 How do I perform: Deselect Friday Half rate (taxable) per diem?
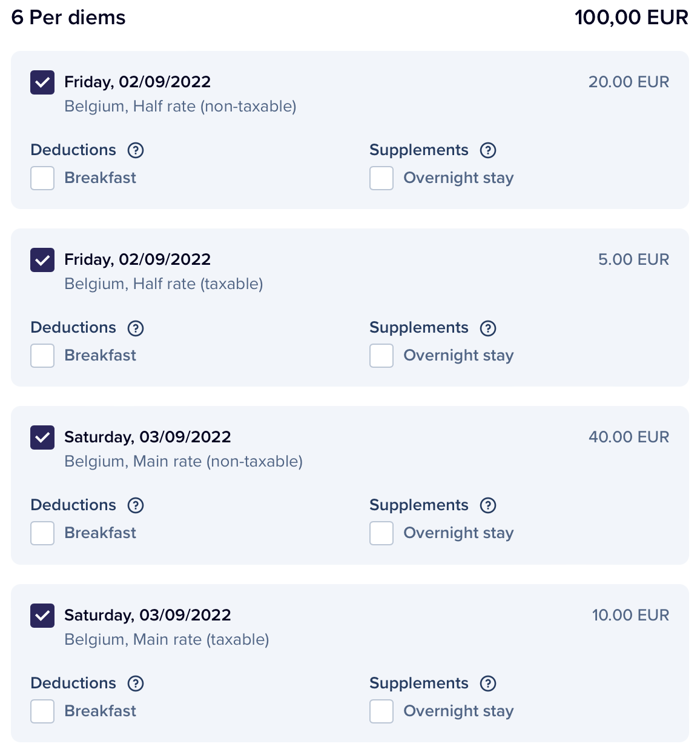(42, 260)
